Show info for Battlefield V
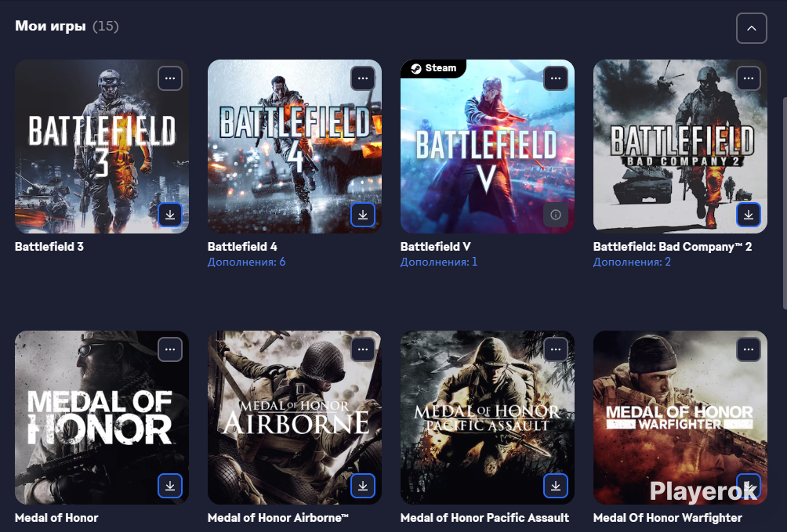This screenshot has height=532, width=787. (556, 215)
